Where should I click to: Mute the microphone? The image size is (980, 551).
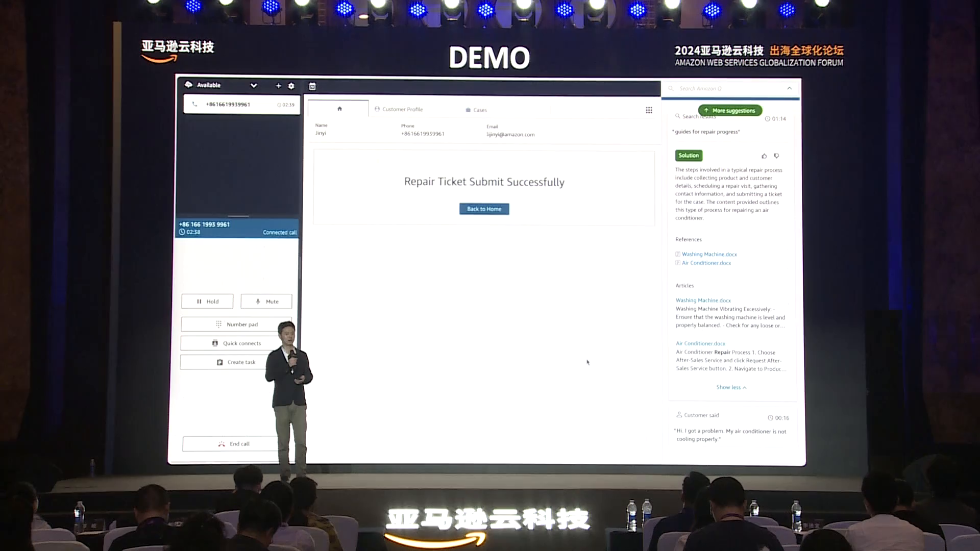pyautogui.click(x=266, y=302)
